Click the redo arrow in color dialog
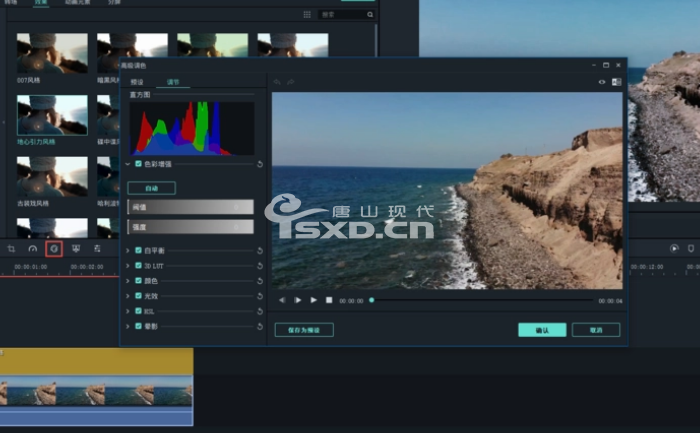Viewport: 700px width, 433px height. [x=291, y=82]
